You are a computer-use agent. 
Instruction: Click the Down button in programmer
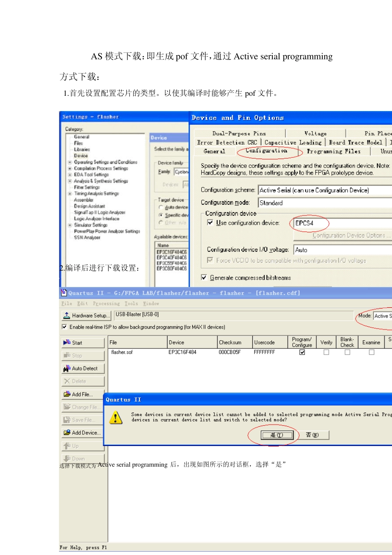[83, 459]
